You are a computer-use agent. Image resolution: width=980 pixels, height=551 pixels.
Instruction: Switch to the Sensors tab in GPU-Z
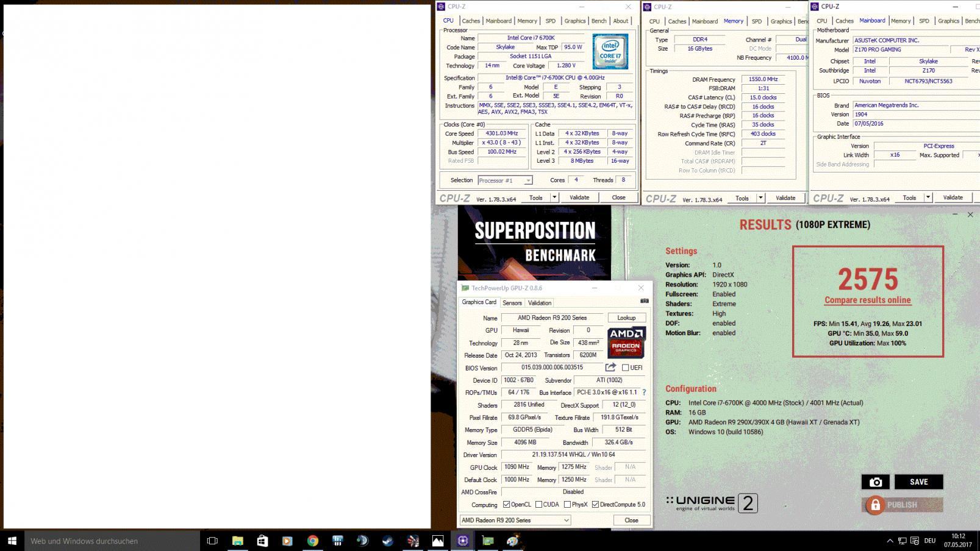coord(512,303)
